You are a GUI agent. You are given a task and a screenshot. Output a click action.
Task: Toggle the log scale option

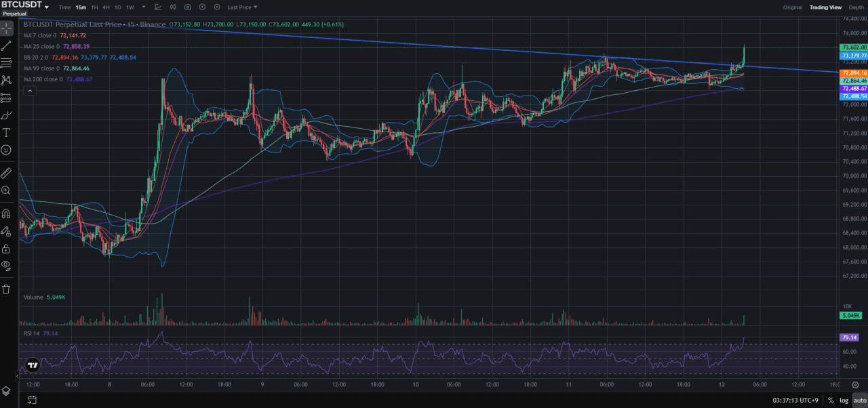point(844,401)
